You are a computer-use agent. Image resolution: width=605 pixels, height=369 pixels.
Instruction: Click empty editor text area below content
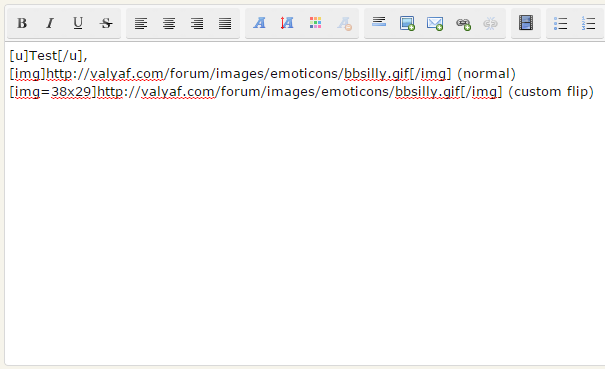point(305,232)
